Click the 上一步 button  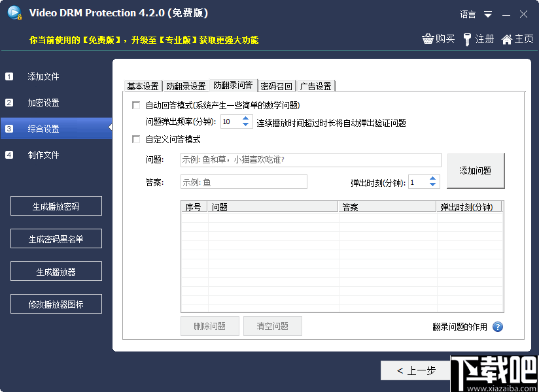[416, 370]
